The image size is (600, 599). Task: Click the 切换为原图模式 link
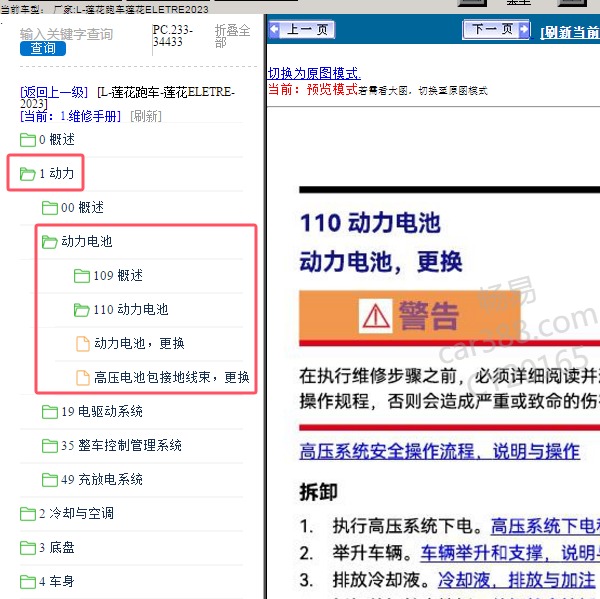[314, 73]
